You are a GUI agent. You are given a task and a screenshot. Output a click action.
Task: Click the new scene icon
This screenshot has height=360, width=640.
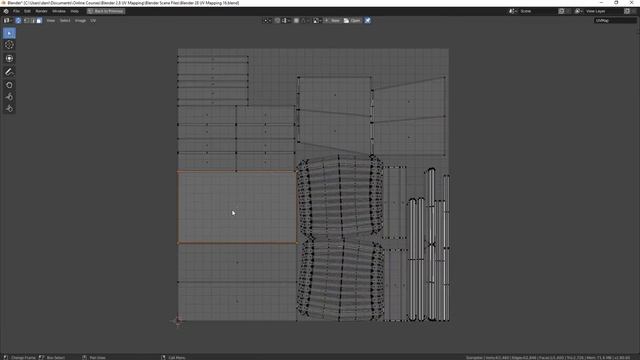pos(562,11)
